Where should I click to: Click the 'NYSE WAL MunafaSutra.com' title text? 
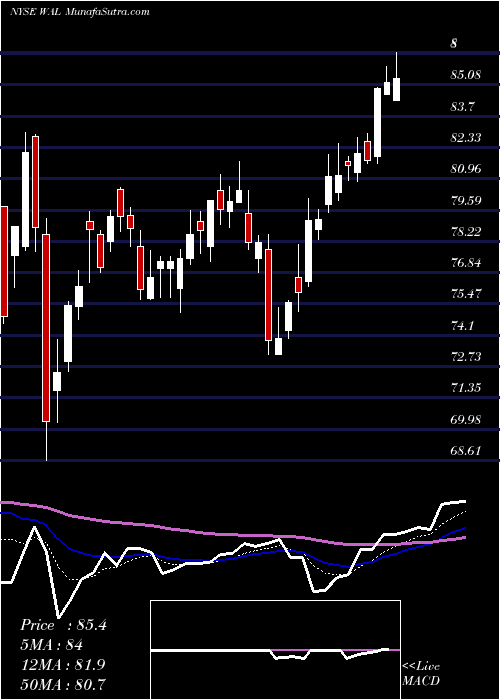pos(79,12)
